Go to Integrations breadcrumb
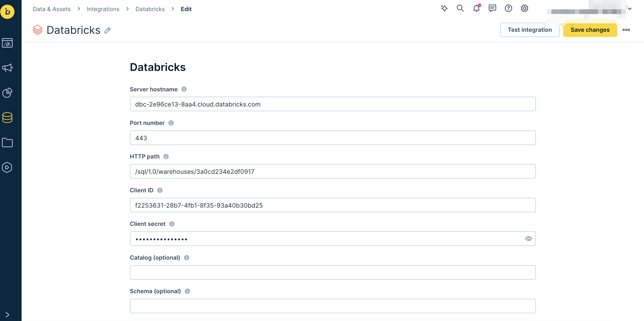This screenshot has width=644, height=321. (103, 9)
